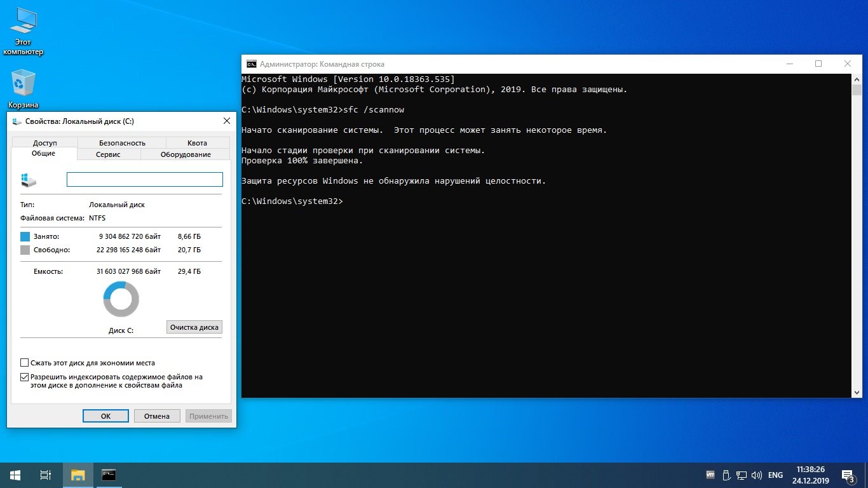
Task: Close the Command Prompt window
Action: point(848,64)
